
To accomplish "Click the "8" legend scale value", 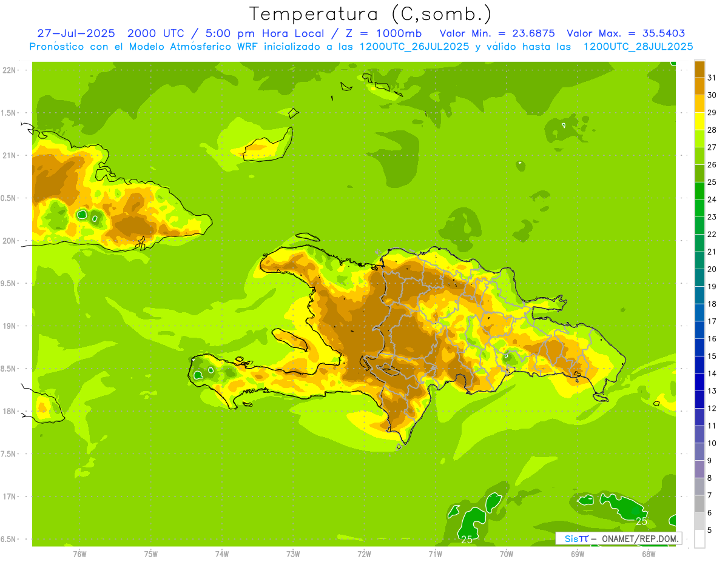I will pyautogui.click(x=710, y=478).
